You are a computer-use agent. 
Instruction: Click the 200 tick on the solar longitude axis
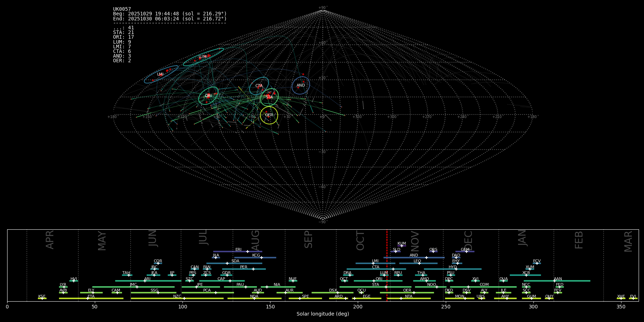(x=358, y=307)
